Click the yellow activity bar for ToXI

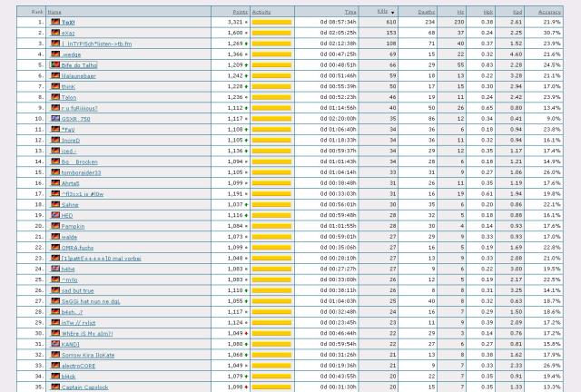(271, 22)
